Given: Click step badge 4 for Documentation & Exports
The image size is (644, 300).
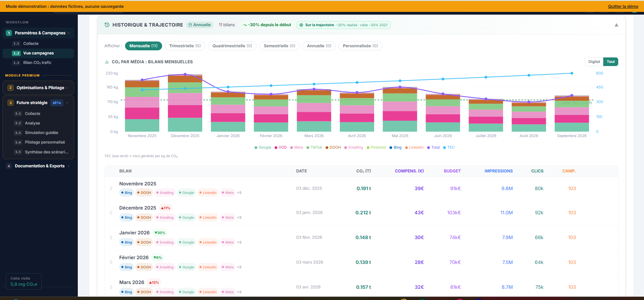Looking at the screenshot, I should point(9,166).
